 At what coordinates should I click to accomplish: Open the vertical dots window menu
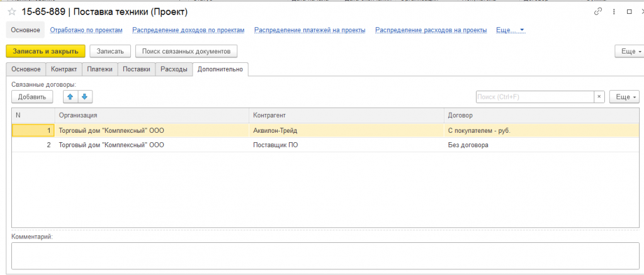pos(614,12)
